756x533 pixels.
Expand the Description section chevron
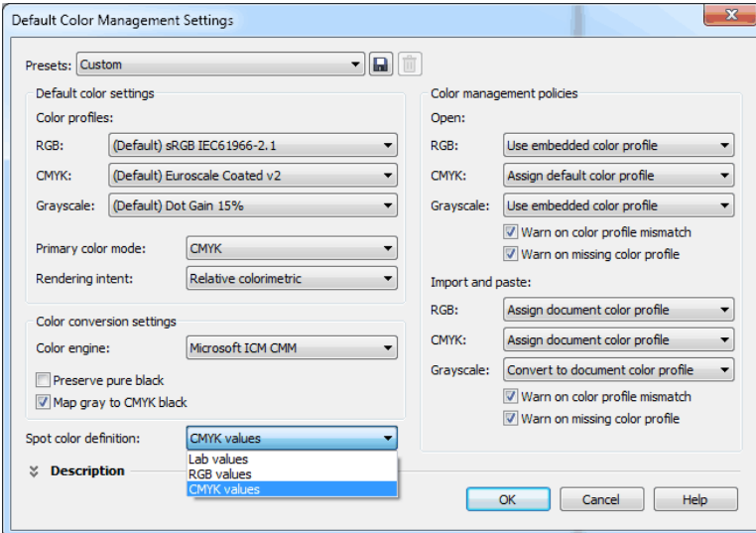click(34, 471)
